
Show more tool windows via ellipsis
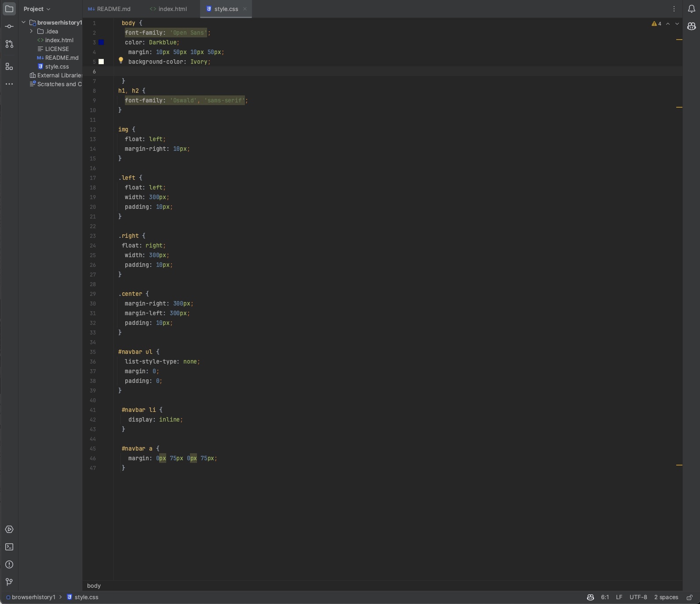pyautogui.click(x=9, y=84)
